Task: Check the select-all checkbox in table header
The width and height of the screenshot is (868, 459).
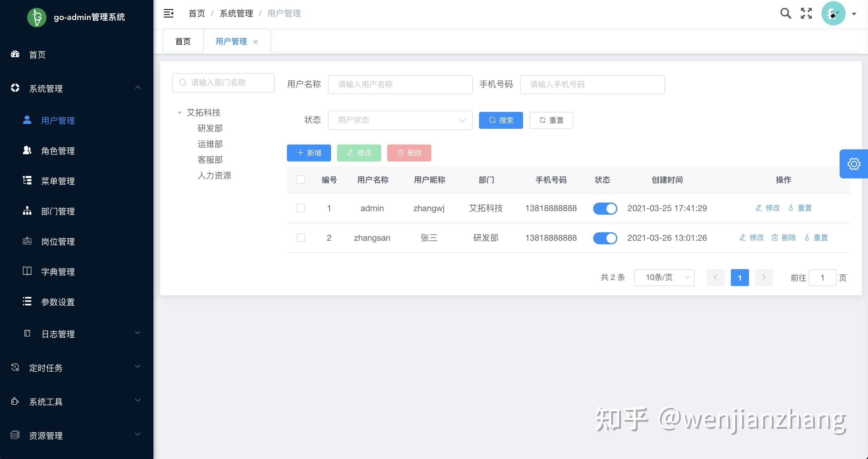Action: pyautogui.click(x=301, y=180)
